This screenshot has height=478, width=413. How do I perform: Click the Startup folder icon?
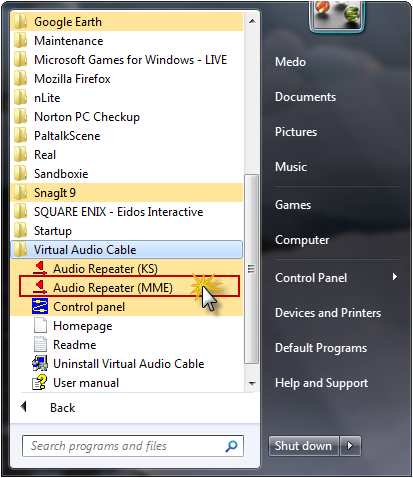(x=21, y=231)
